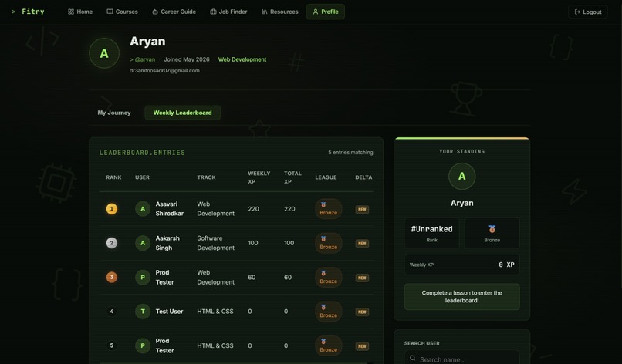622x364 pixels.
Task: Click the Job Finder icon
Action: tap(213, 12)
